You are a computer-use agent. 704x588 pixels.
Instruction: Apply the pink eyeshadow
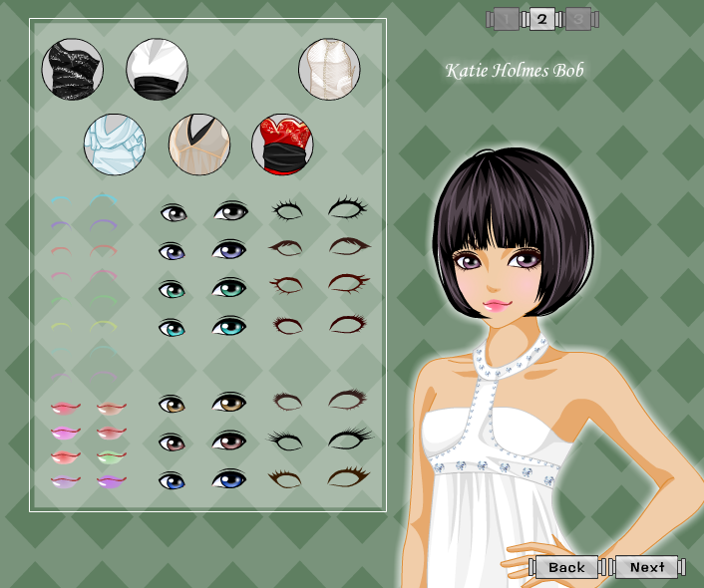pos(85,275)
